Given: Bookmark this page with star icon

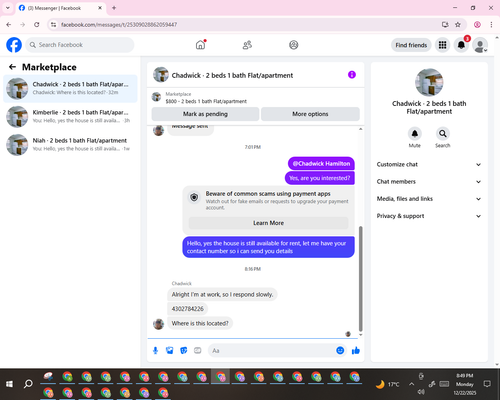Looking at the screenshot, I should [x=458, y=25].
